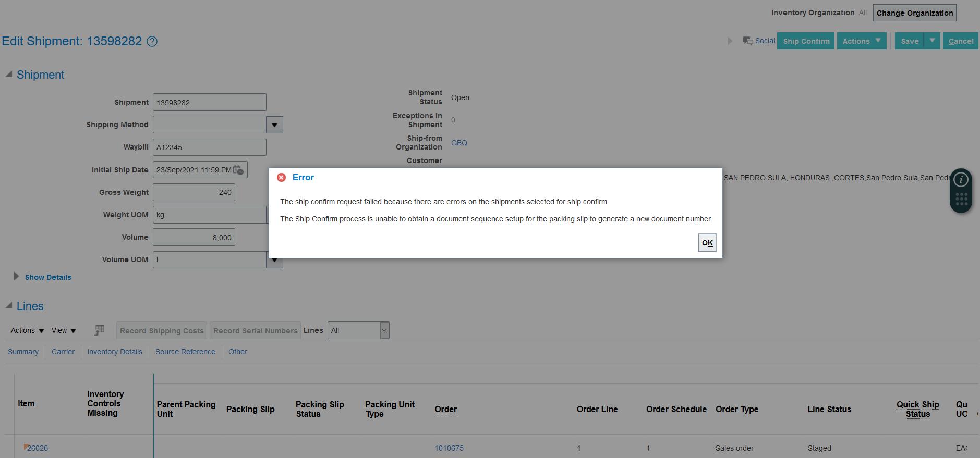Expand Show Details disclosure triangle

(16, 277)
